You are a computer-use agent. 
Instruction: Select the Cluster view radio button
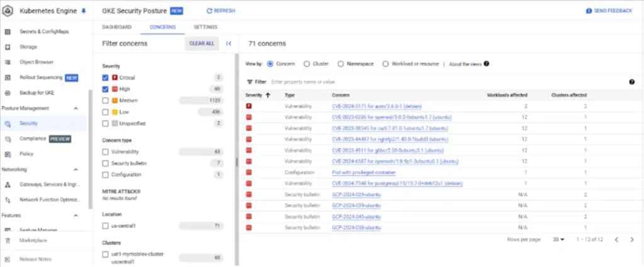[x=307, y=64]
